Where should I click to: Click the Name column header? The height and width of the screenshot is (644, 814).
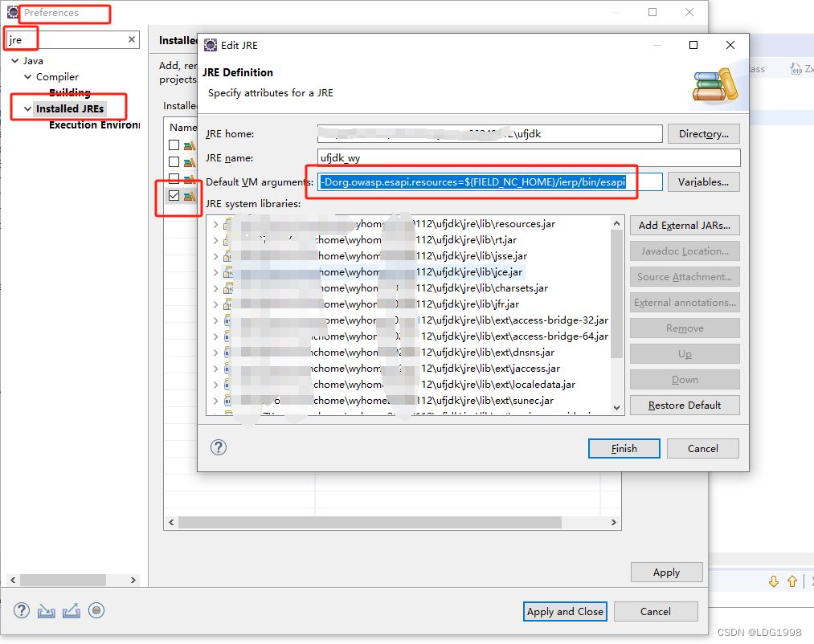[x=183, y=128]
